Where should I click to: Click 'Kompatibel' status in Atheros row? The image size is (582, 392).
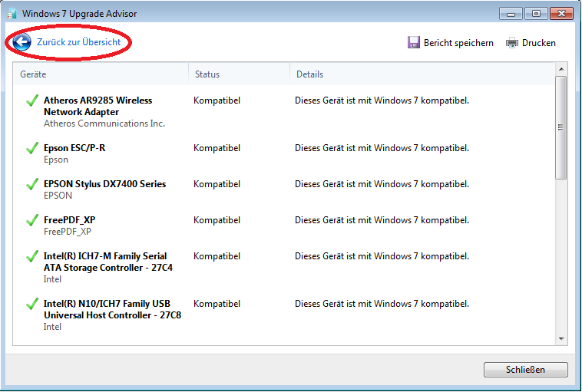[x=217, y=100]
